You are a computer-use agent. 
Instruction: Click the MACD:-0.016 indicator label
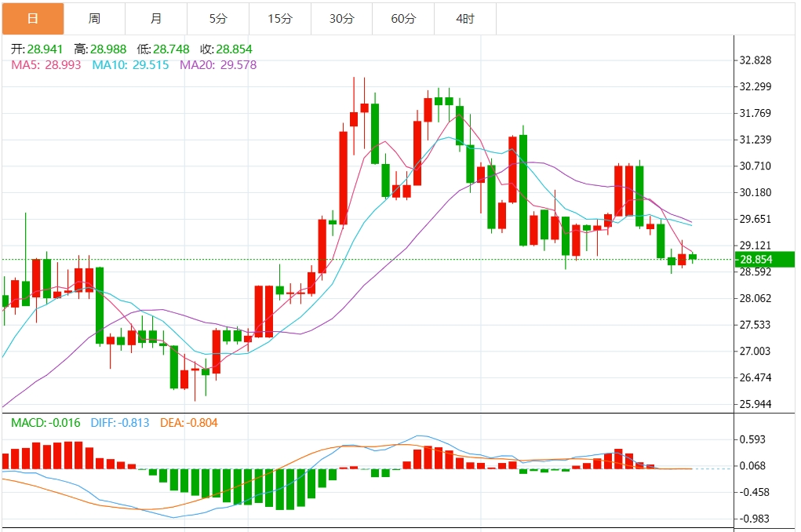pyautogui.click(x=46, y=423)
